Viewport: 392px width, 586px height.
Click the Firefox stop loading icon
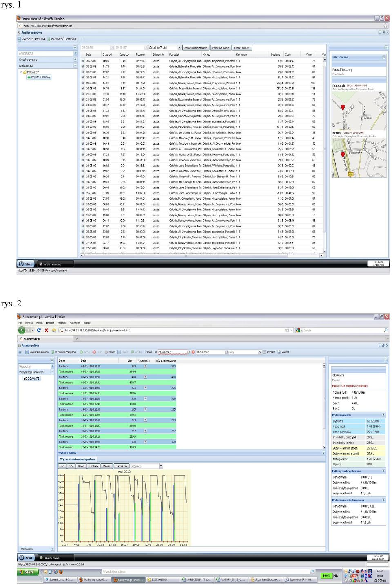[47, 330]
